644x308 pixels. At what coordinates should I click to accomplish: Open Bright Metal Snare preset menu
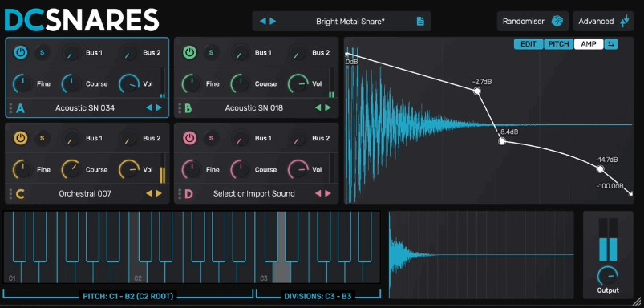350,22
